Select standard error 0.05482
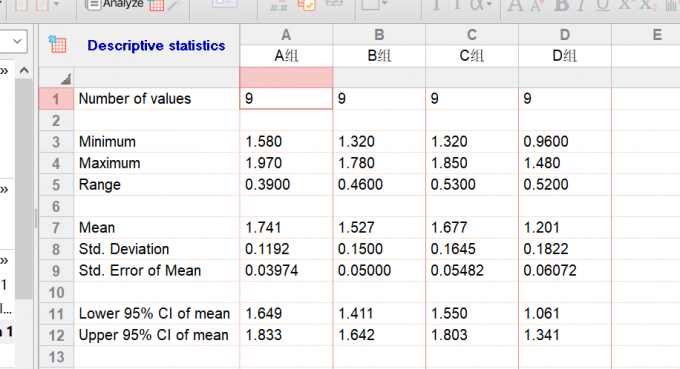 pos(472,271)
